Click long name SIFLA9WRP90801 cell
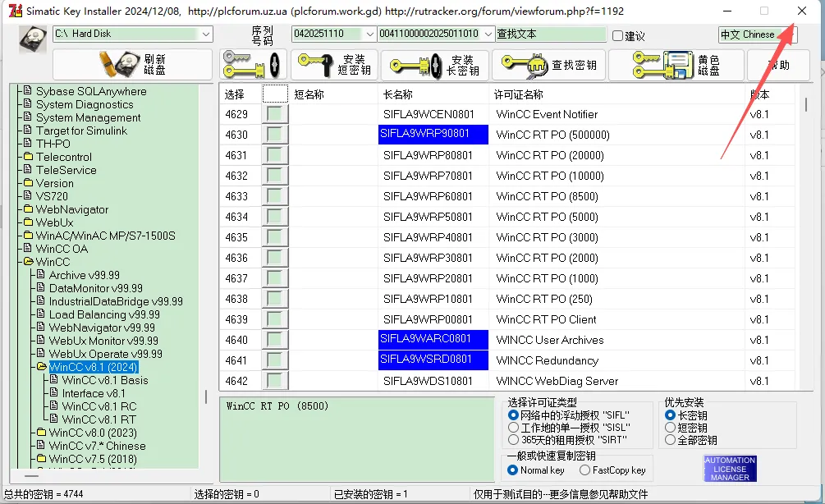The width and height of the screenshot is (825, 504). pyautogui.click(x=433, y=134)
